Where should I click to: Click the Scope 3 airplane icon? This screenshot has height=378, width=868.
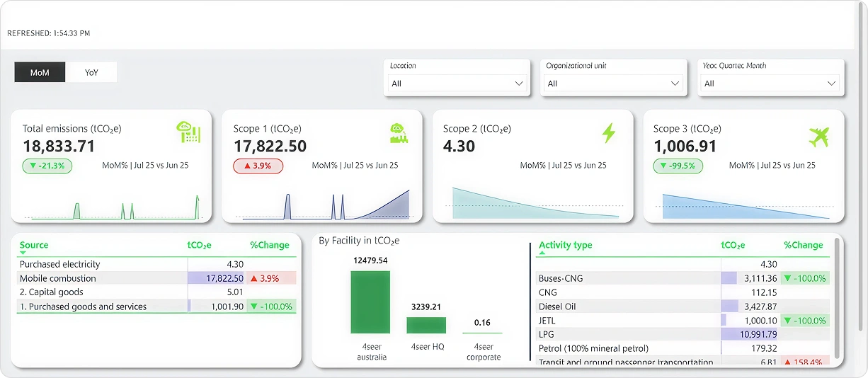point(818,136)
